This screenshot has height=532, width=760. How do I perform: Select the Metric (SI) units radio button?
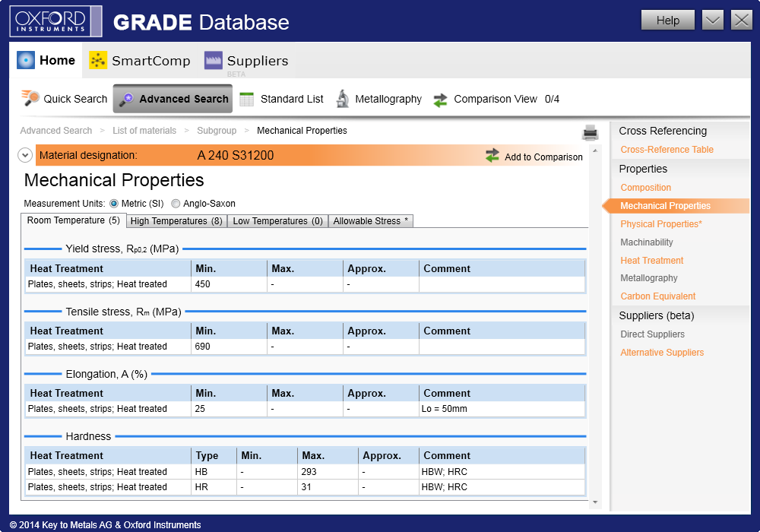tap(114, 204)
